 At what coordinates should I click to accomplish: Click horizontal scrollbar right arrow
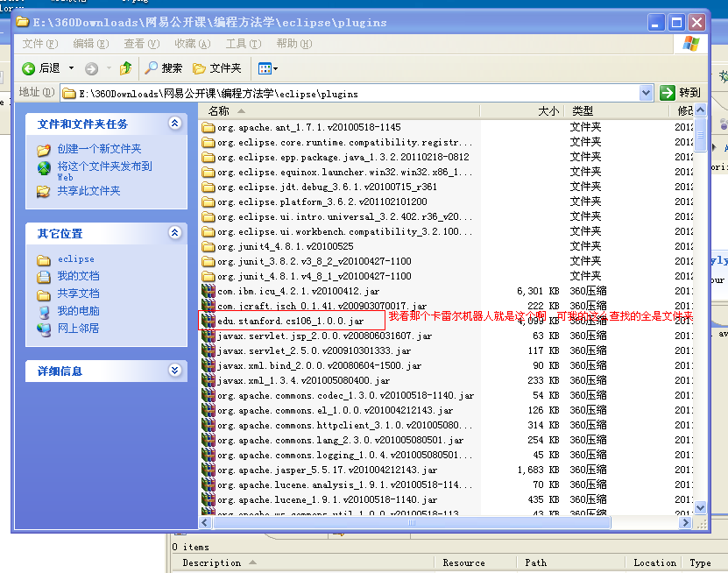pos(685,523)
